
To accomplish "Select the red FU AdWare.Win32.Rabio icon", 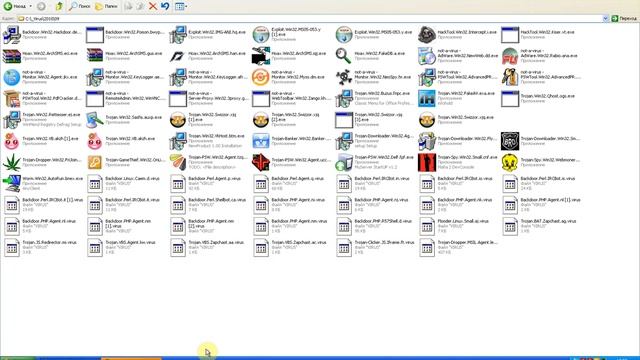I will [x=510, y=56].
